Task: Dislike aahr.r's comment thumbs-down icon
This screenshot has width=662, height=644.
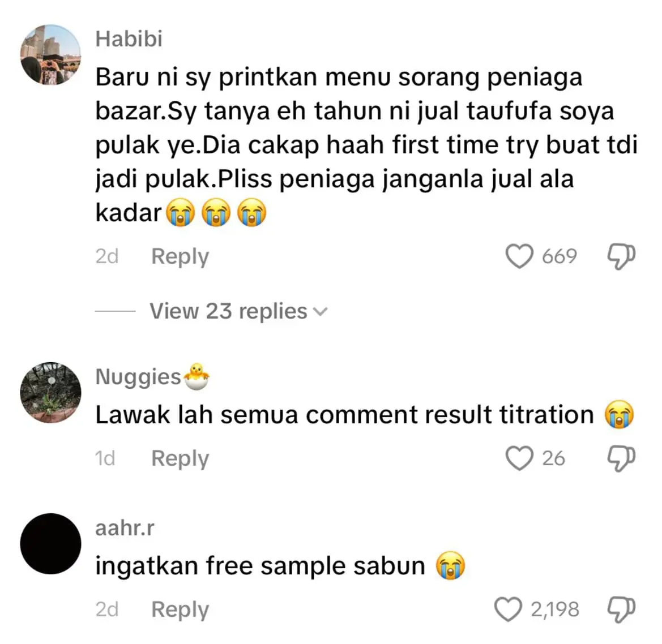Action: pyautogui.click(x=621, y=610)
